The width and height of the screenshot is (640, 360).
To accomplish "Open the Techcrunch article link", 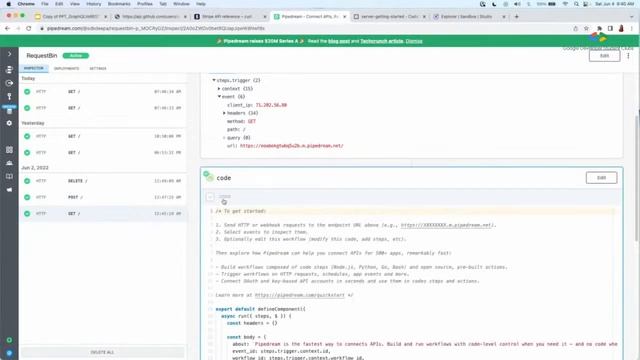I will click(382, 41).
